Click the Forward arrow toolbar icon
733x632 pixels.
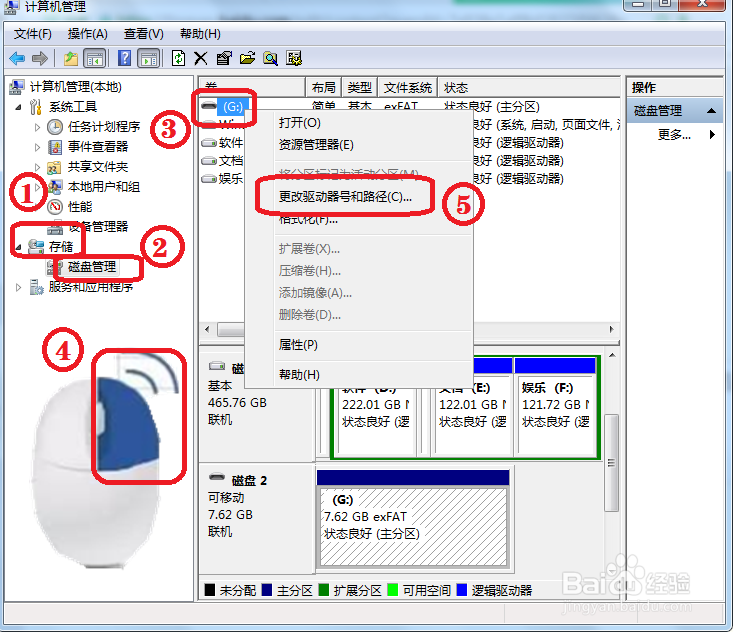point(40,58)
